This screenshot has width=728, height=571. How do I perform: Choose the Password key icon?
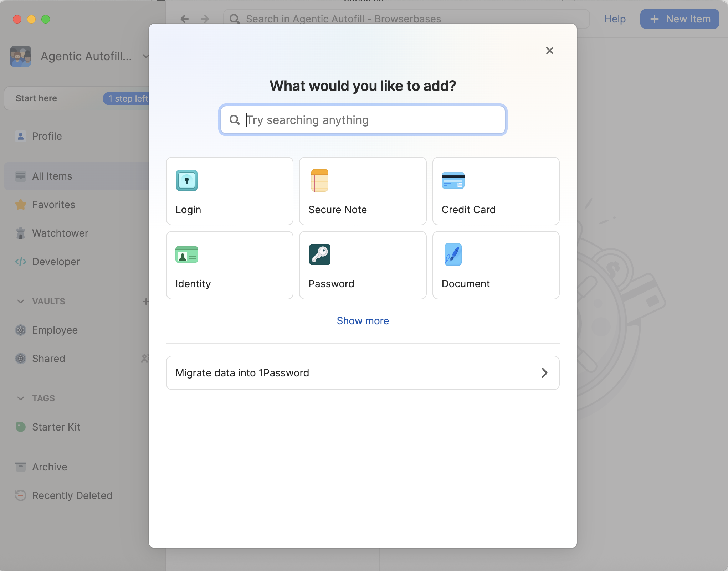[x=319, y=254]
